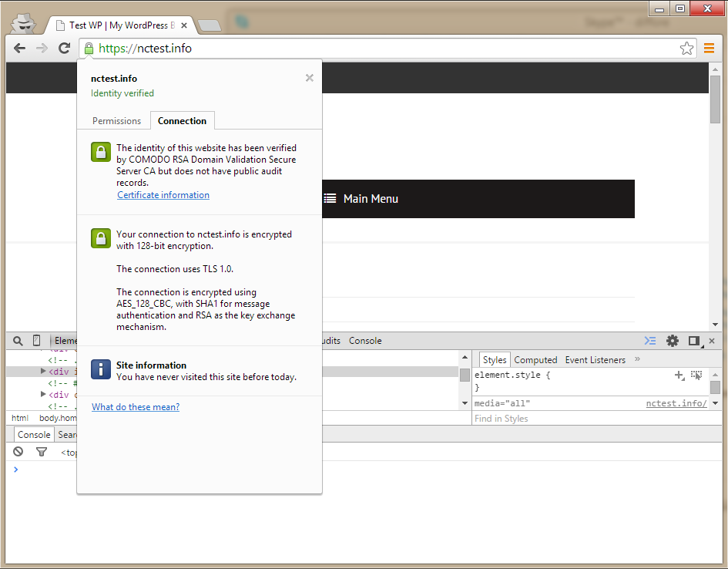Image resolution: width=728 pixels, height=569 pixels.
Task: Expand the second div node triangle
Action: pos(43,394)
